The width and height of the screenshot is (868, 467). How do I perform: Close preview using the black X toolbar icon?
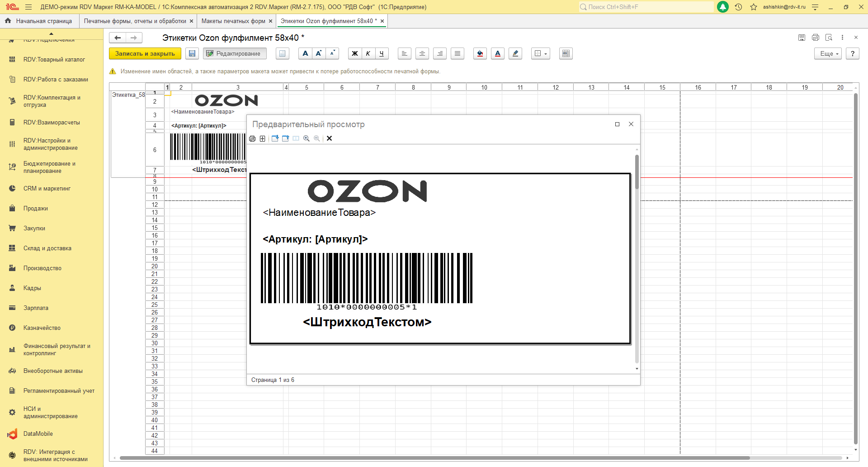coord(330,138)
